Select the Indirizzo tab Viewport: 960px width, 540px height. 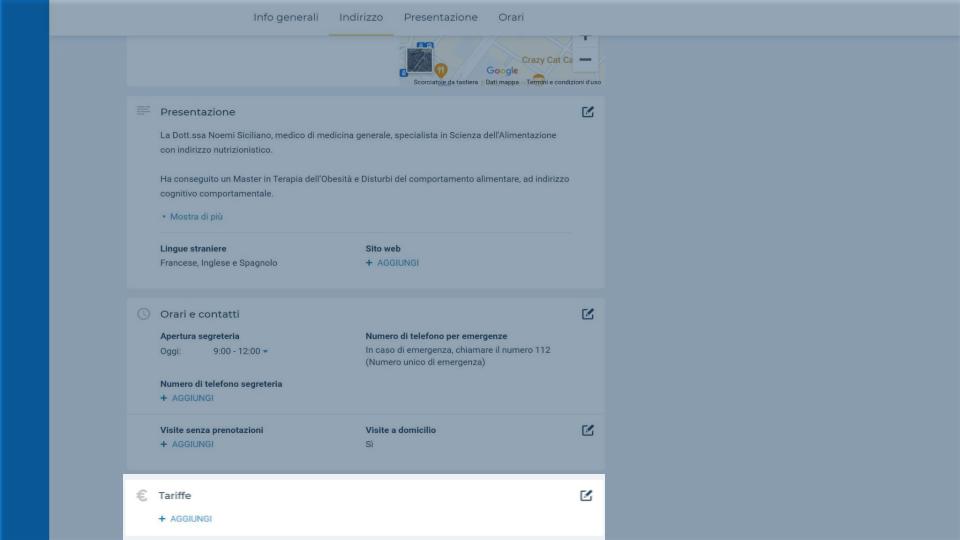(x=361, y=17)
